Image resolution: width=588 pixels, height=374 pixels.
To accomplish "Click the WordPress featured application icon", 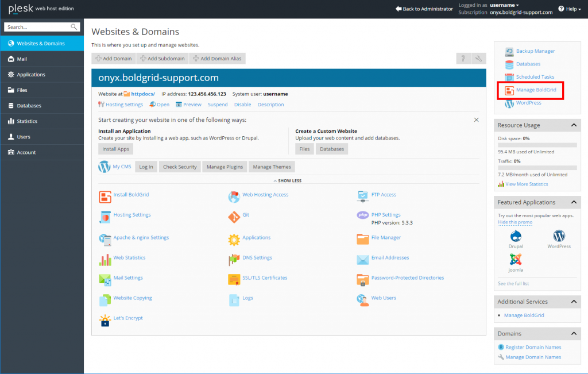I will coord(559,236).
